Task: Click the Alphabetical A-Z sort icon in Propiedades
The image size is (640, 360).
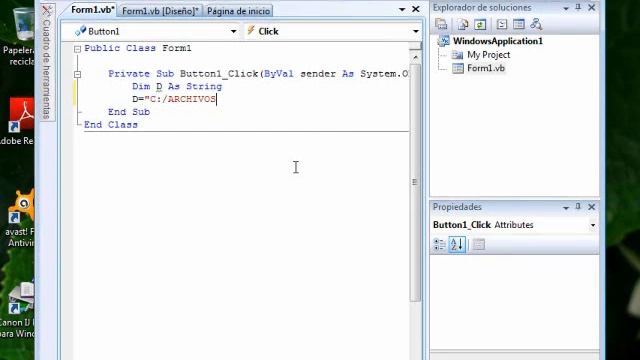Action: [x=457, y=244]
